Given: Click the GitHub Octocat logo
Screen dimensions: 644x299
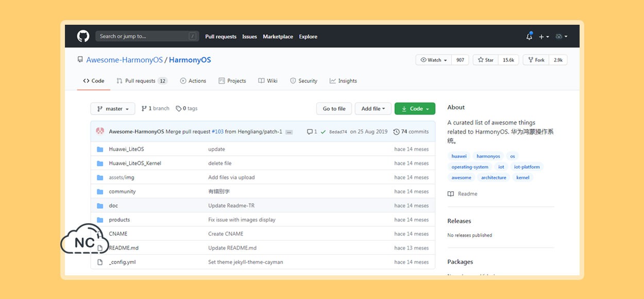Looking at the screenshot, I should (x=83, y=36).
